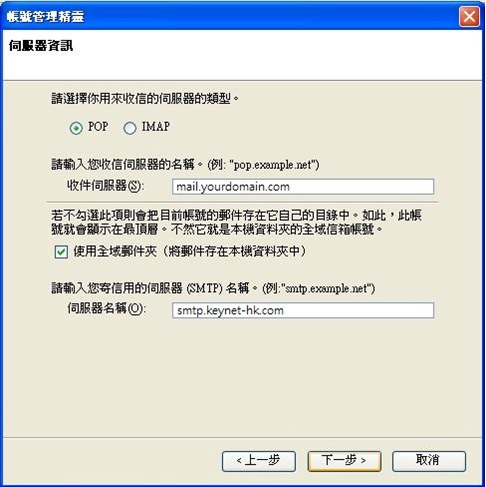This screenshot has width=486, height=487.
Task: Go forward with the 下一步 button
Action: pos(344,461)
